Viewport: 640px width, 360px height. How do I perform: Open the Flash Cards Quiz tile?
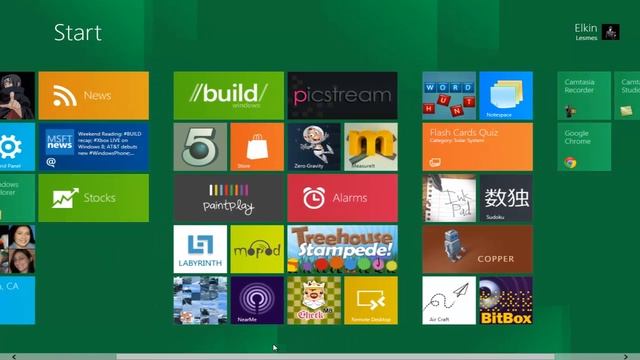point(478,147)
